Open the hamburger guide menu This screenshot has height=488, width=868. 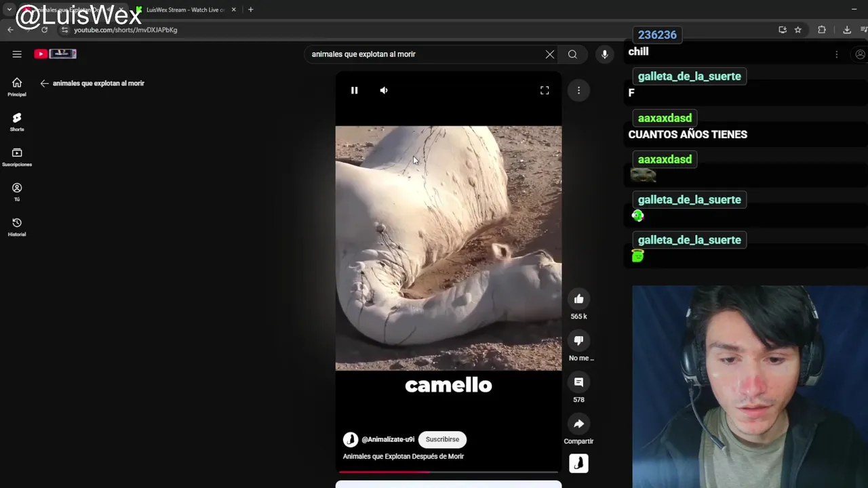[17, 54]
